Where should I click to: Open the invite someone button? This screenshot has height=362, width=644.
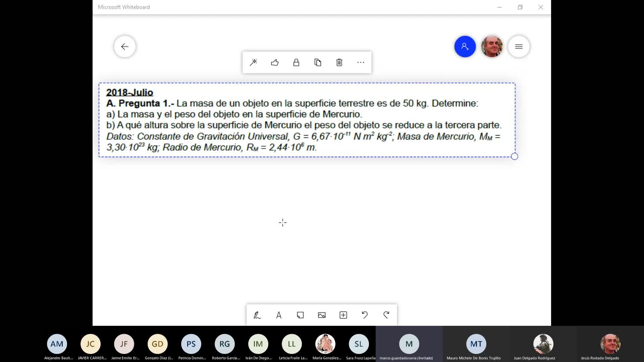[x=465, y=47]
